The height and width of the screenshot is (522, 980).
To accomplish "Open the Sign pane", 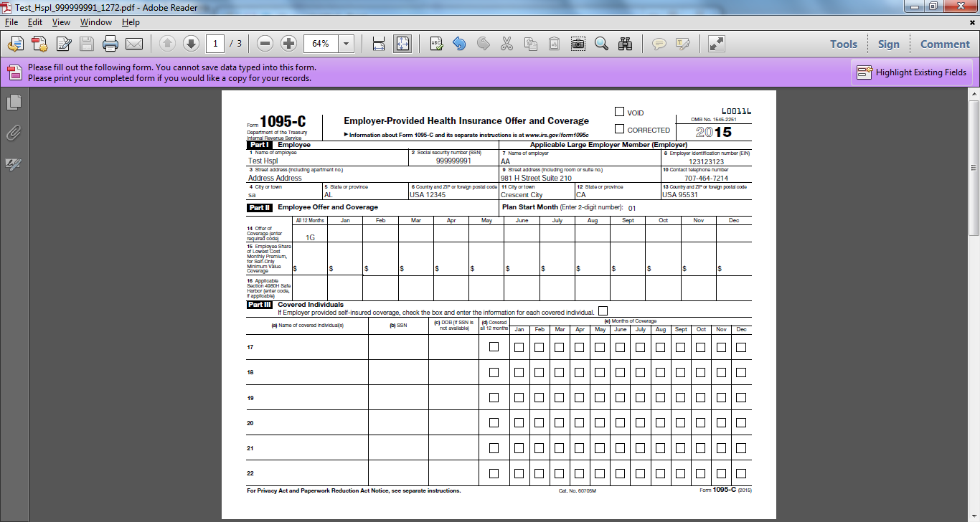I will (888, 44).
